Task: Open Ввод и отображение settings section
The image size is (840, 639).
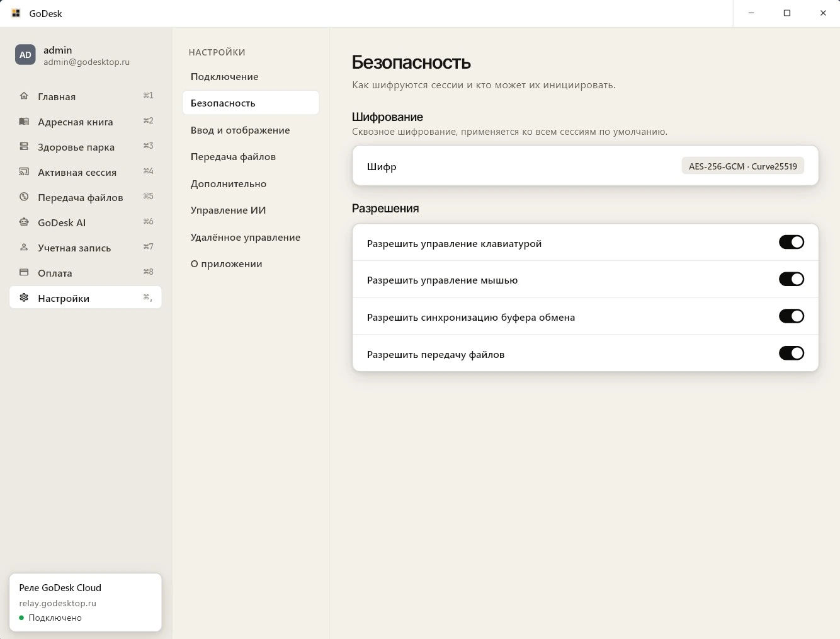Action: (x=251, y=130)
